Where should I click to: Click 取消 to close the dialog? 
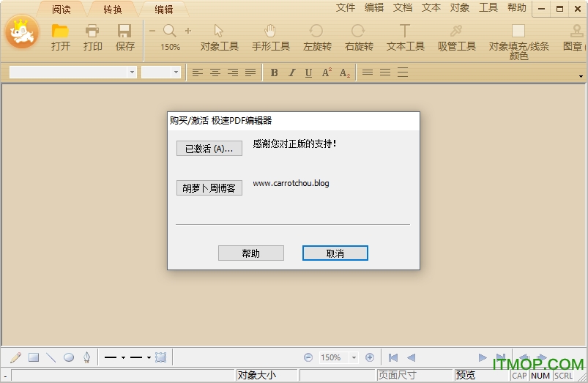335,253
